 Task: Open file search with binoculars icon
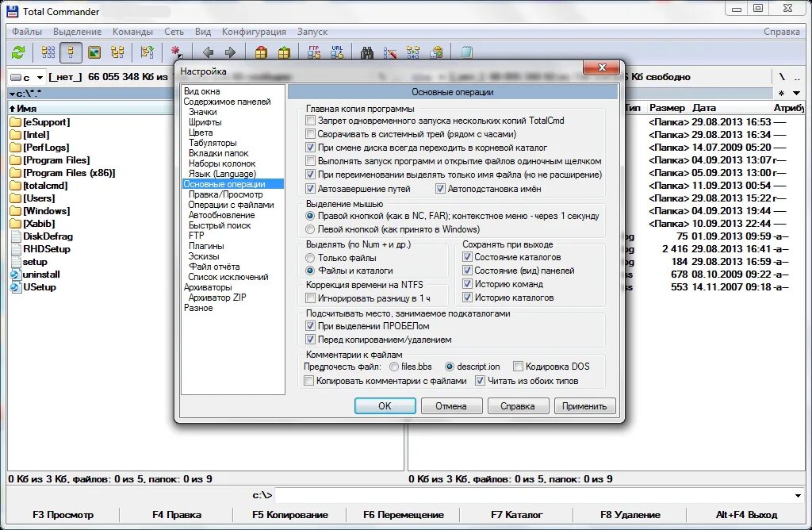pyautogui.click(x=366, y=52)
